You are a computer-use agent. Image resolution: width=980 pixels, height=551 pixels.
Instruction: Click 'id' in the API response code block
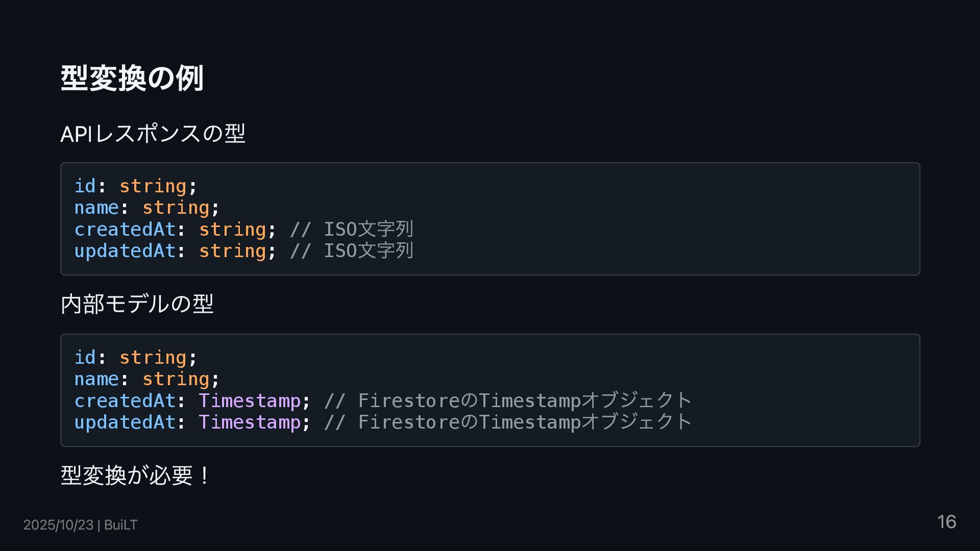pos(85,186)
